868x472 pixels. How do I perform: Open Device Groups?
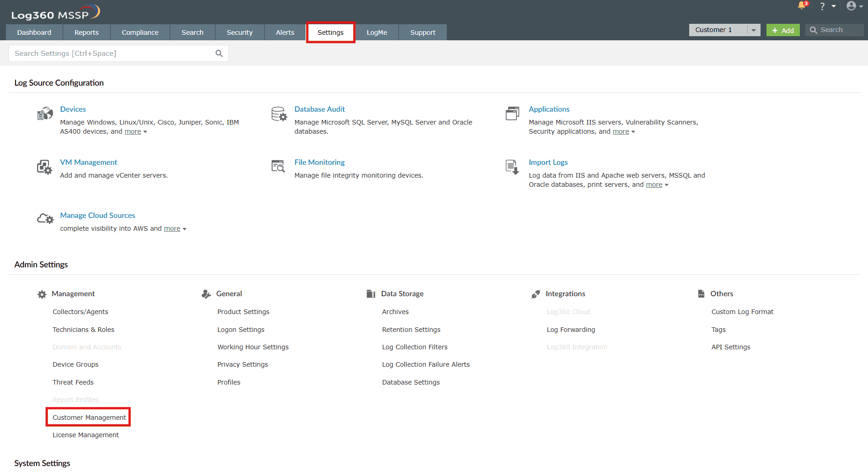[75, 364]
